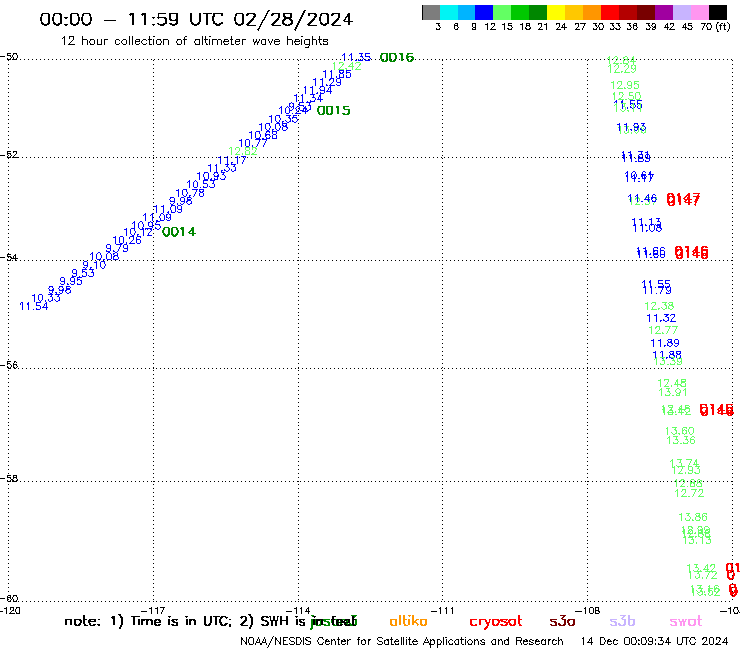Click the '(ft)' unit label on the legend
The height and width of the screenshot is (650, 740).
[x=723, y=27]
